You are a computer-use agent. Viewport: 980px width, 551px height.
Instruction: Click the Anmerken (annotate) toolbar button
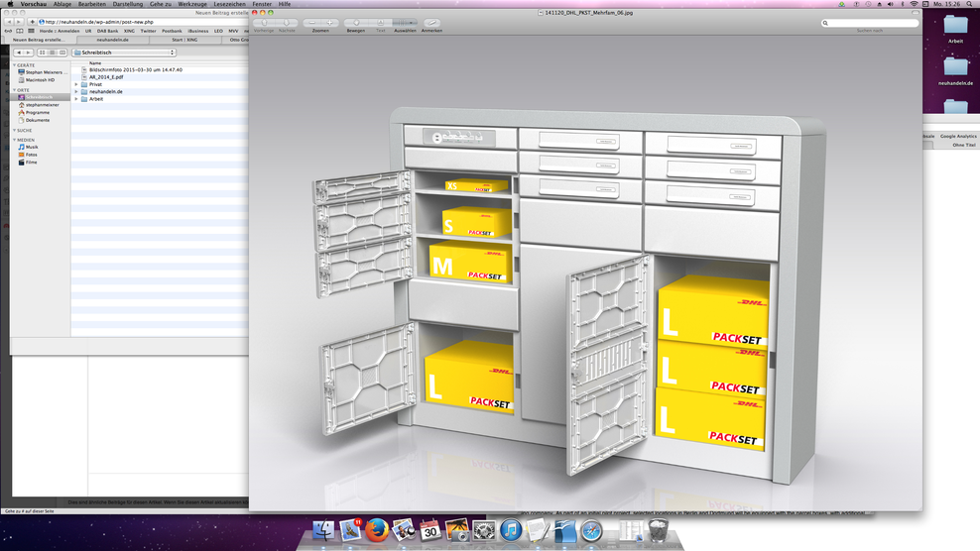431,23
